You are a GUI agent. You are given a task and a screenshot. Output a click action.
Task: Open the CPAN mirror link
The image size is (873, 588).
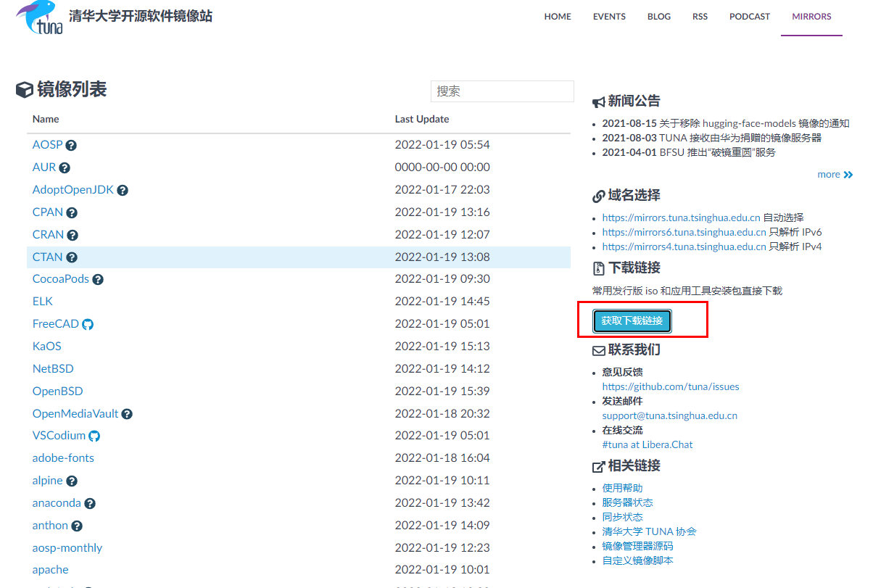tap(48, 212)
